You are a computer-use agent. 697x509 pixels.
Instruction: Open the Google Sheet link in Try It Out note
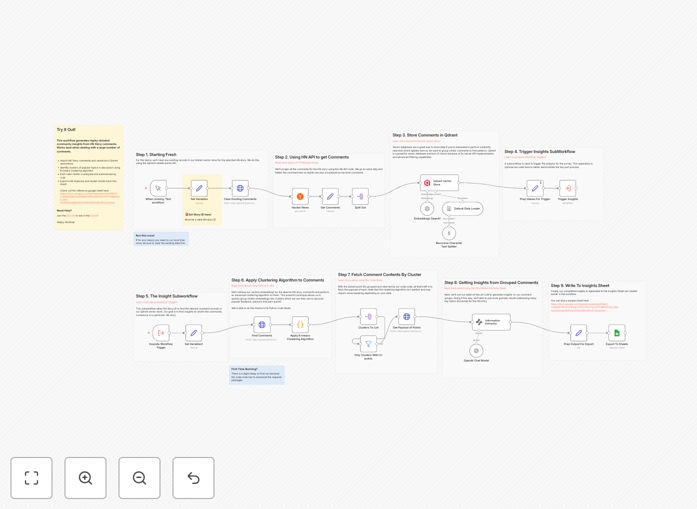tap(90, 198)
